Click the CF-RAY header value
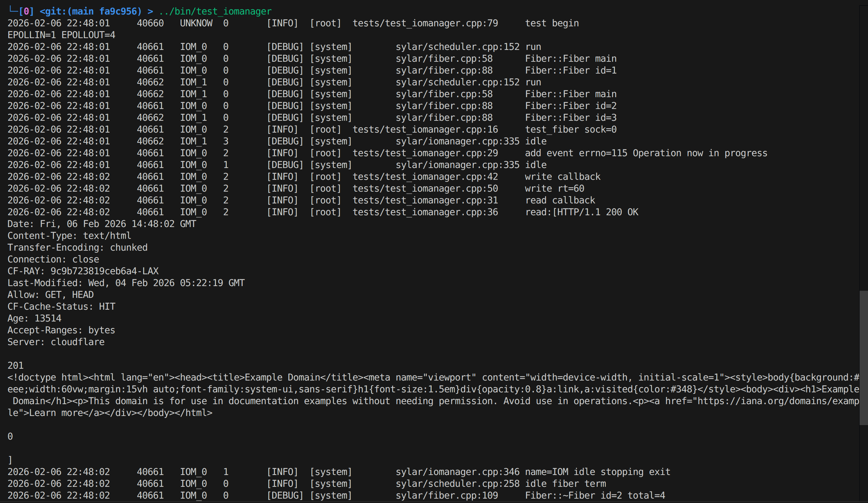 point(104,271)
